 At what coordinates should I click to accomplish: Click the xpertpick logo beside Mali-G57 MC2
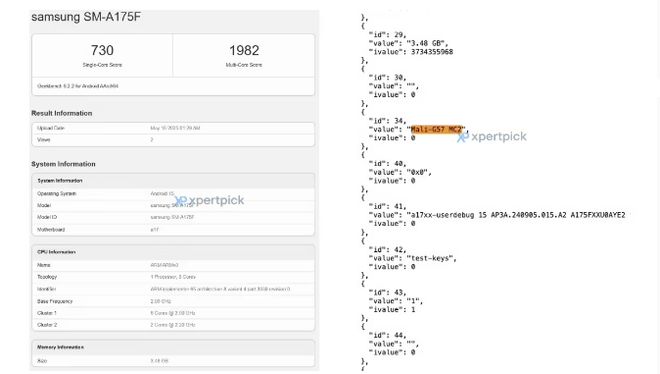click(492, 137)
